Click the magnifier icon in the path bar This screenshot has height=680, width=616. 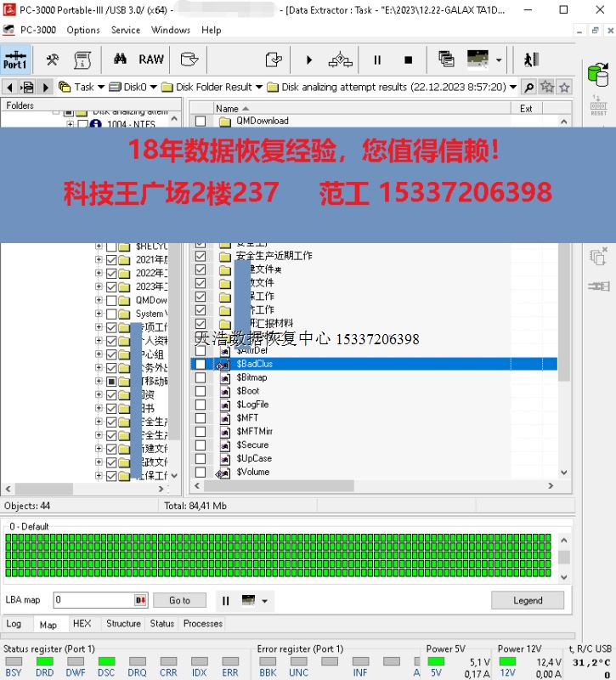pos(528,87)
